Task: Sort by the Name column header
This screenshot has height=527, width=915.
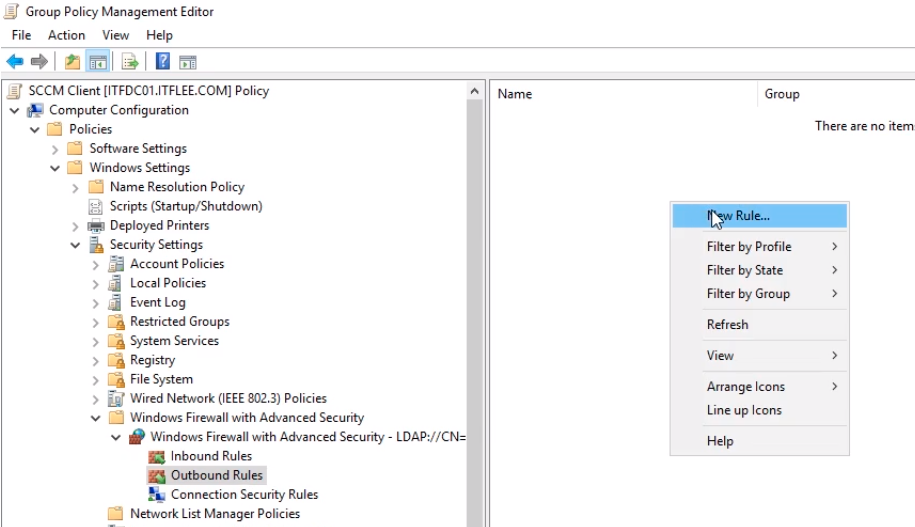Action: 624,94
